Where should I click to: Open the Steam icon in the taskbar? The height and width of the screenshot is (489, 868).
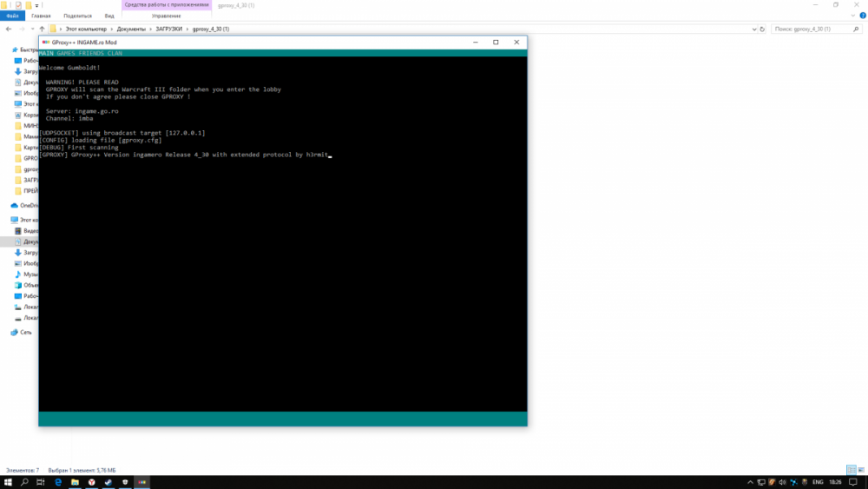[108, 482]
